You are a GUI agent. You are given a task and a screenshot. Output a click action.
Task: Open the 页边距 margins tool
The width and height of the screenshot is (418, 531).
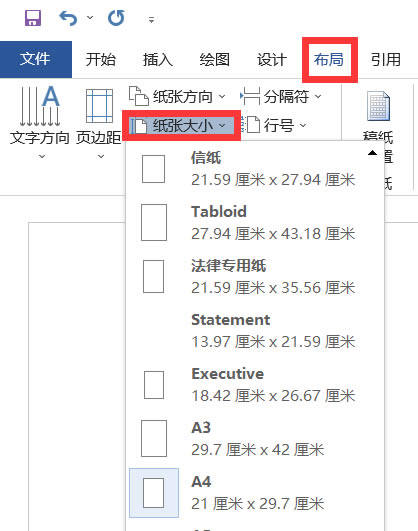[99, 122]
